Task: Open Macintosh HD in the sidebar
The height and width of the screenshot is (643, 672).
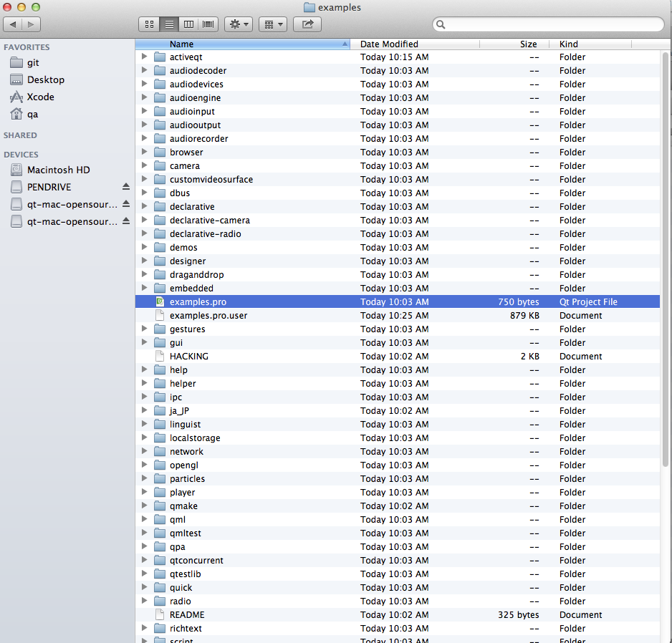Action: (58, 170)
